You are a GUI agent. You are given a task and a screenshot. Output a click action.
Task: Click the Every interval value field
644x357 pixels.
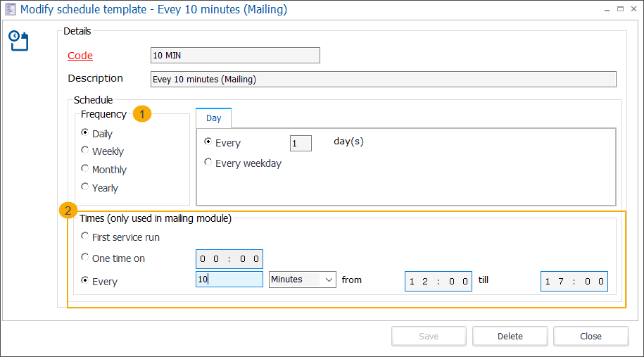click(229, 280)
